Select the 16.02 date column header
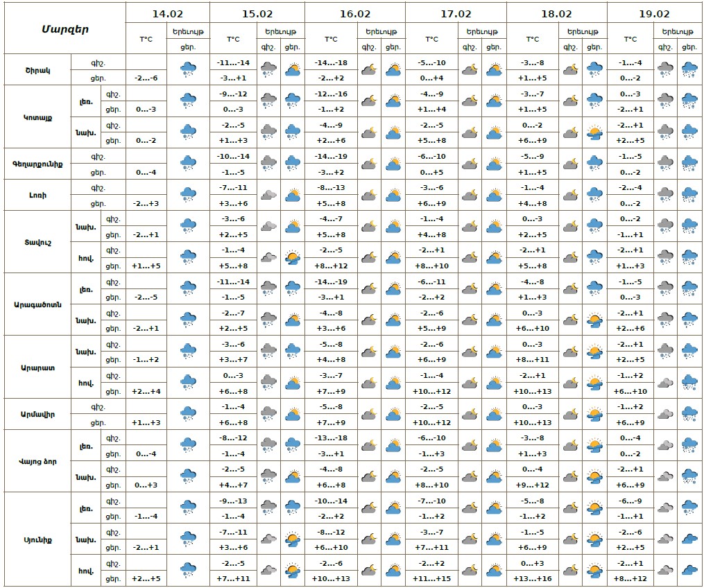The image size is (704, 588). click(x=354, y=13)
